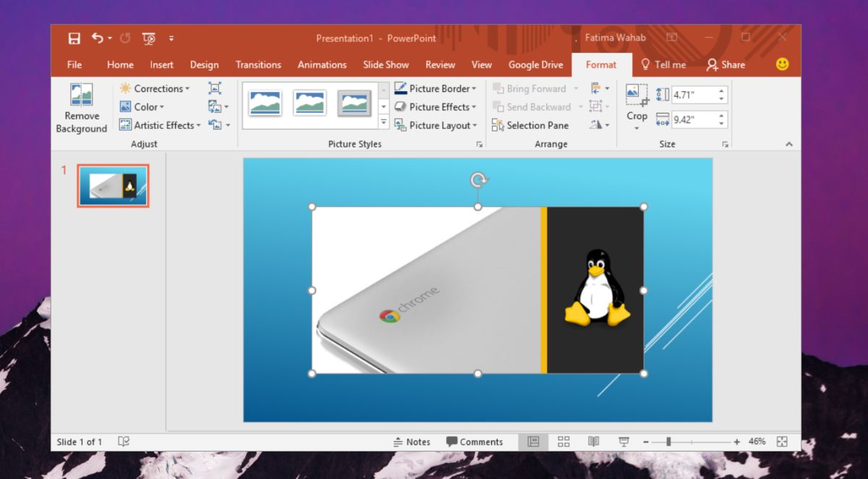Start Slide Show from status bar
868x479 pixels.
coord(623,441)
